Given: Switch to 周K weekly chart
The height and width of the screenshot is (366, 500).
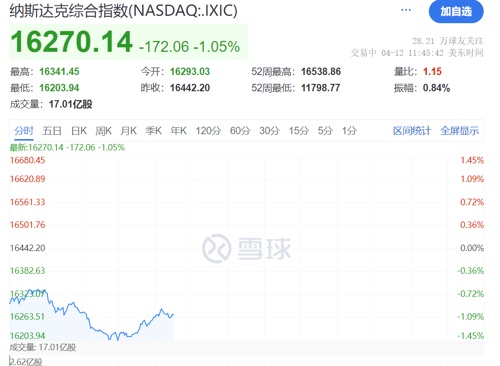Looking at the screenshot, I should [x=103, y=131].
